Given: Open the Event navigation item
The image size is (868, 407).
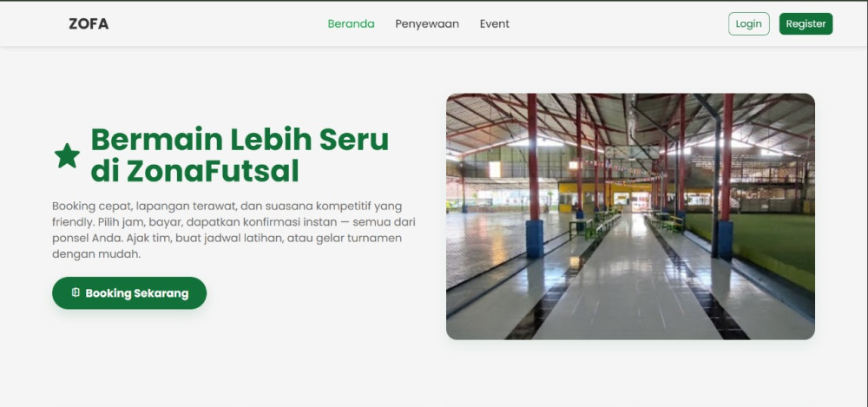Looking at the screenshot, I should click(x=495, y=23).
